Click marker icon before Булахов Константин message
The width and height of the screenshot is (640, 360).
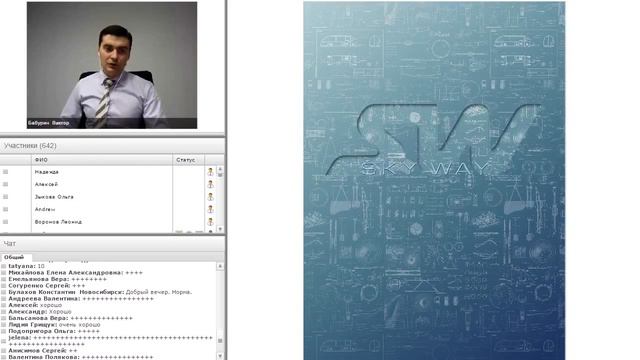coord(4,292)
